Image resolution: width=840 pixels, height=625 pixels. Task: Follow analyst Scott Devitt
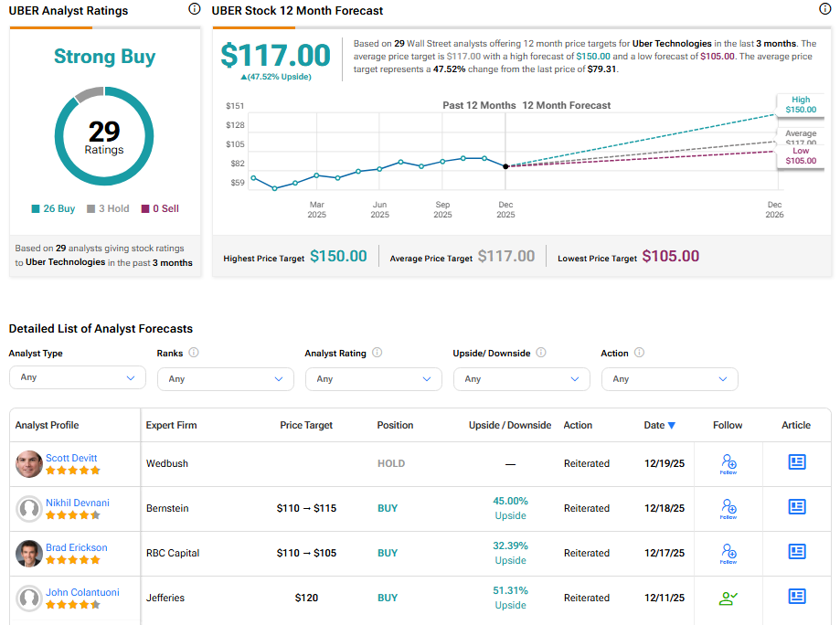pos(728,464)
